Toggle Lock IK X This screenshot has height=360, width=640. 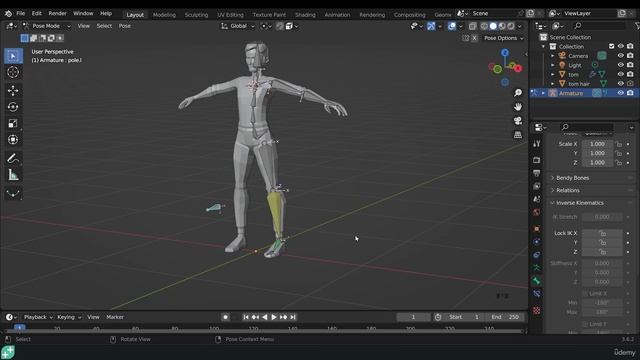[602, 233]
